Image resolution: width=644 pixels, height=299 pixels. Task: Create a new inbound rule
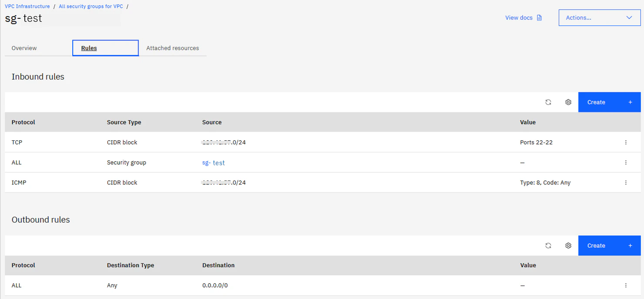(x=609, y=102)
